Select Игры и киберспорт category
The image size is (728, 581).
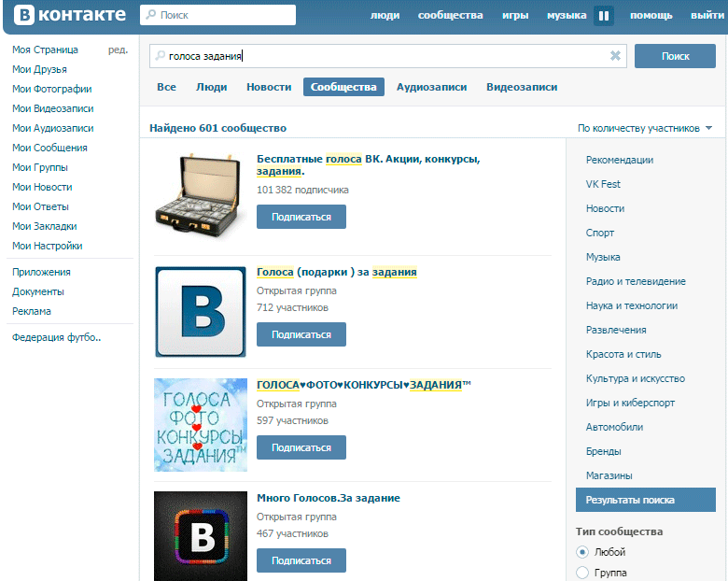pos(630,403)
